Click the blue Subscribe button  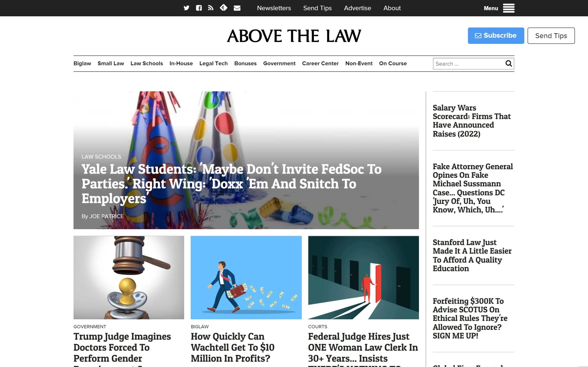(496, 35)
